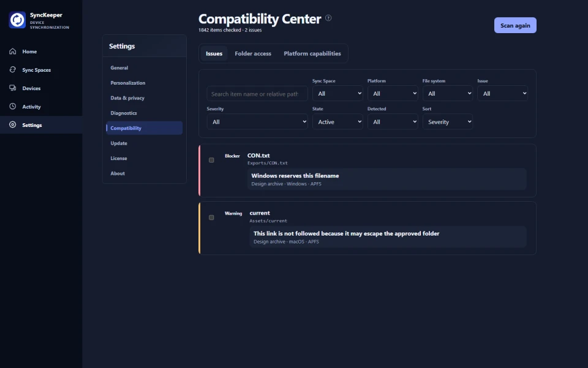Select Compatibility in settings list

coord(145,128)
